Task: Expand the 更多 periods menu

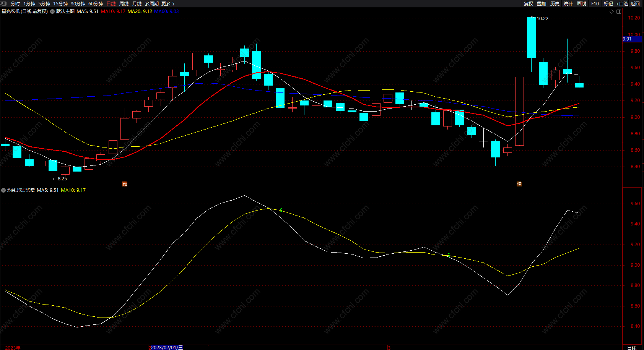Action: (168, 3)
